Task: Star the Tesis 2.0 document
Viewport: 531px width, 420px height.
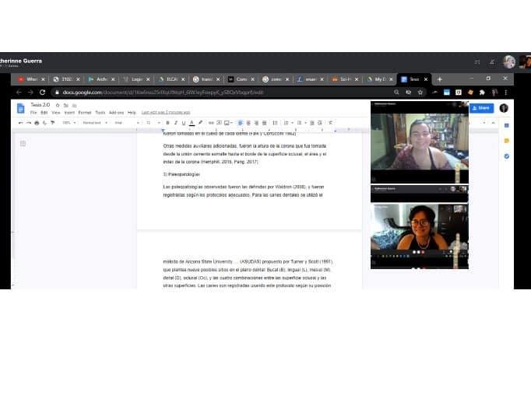Action: click(58, 105)
